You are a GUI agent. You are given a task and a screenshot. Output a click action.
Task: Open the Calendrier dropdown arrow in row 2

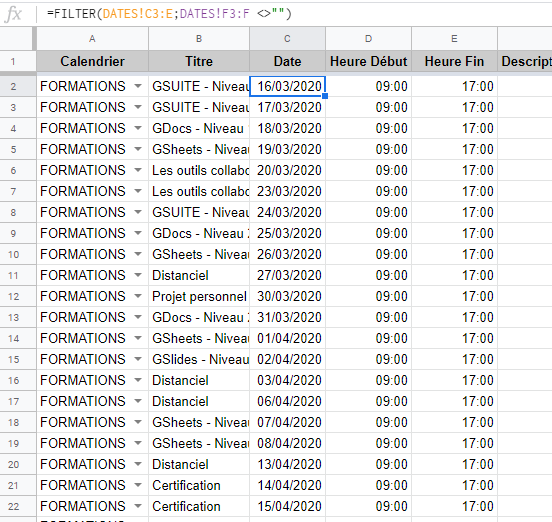point(138,86)
